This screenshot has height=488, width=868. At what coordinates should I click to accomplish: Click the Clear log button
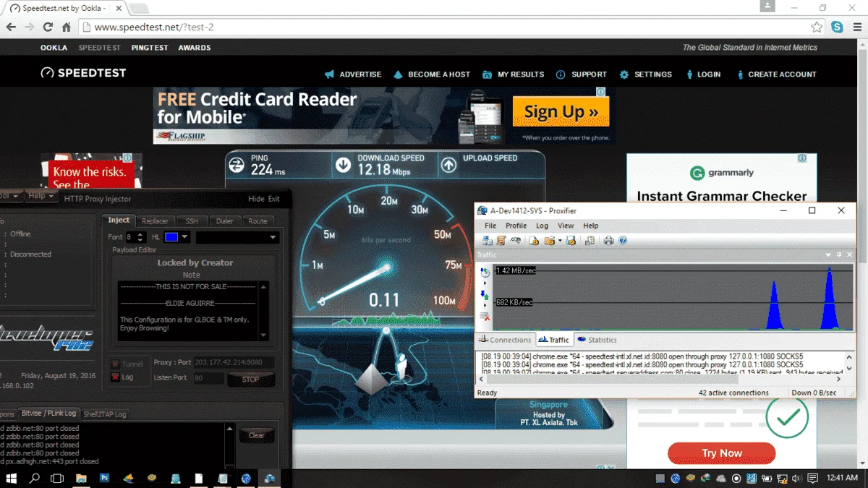[x=257, y=435]
